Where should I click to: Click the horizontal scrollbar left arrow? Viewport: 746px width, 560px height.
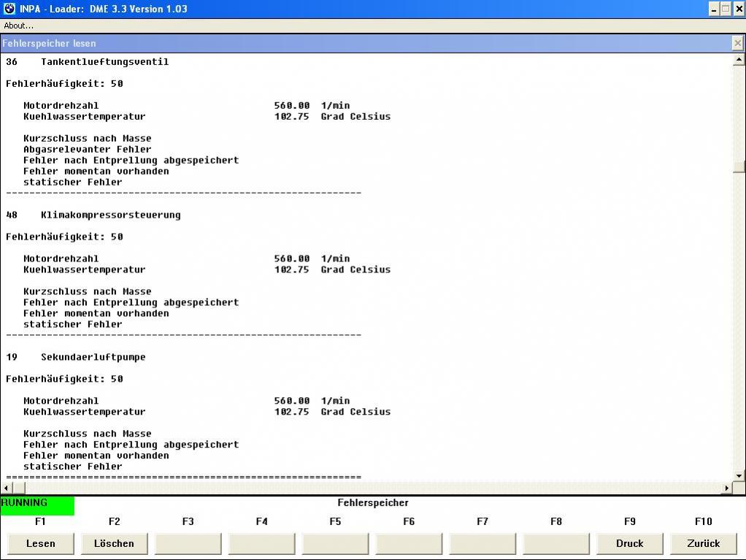click(x=7, y=488)
